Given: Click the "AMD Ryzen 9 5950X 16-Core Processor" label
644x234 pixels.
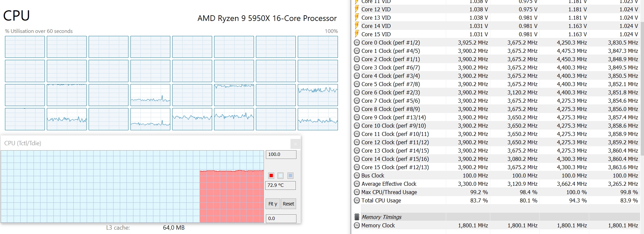Looking at the screenshot, I should coord(267,18).
